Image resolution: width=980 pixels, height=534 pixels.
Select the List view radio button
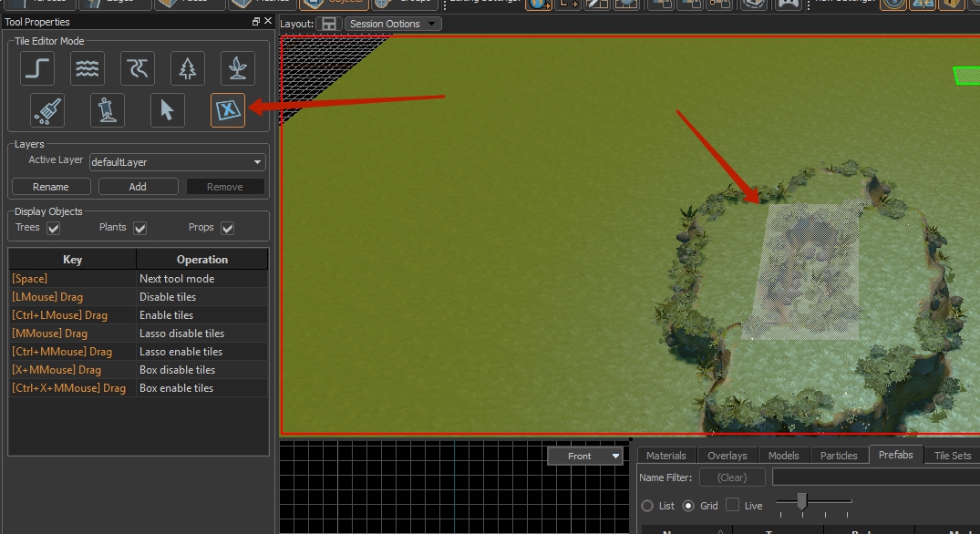tap(647, 506)
